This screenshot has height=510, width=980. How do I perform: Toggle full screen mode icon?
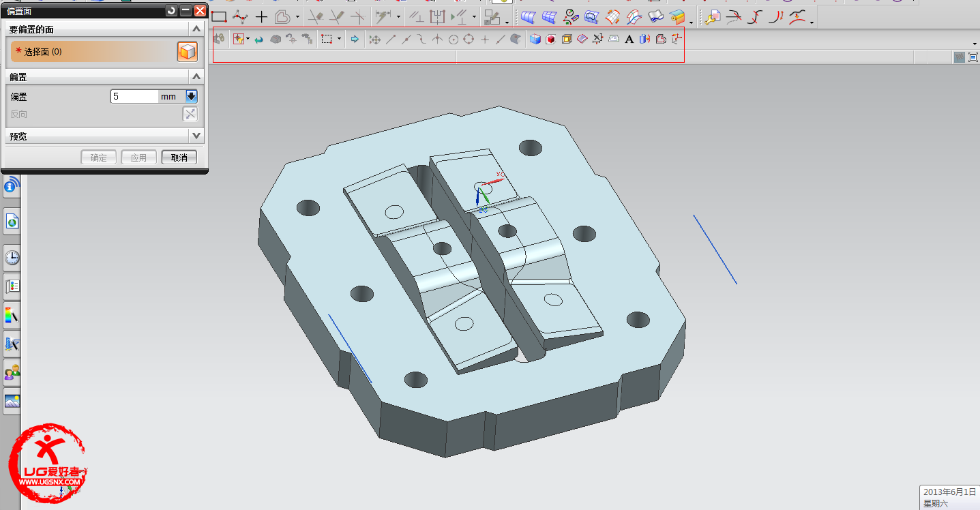[x=973, y=57]
